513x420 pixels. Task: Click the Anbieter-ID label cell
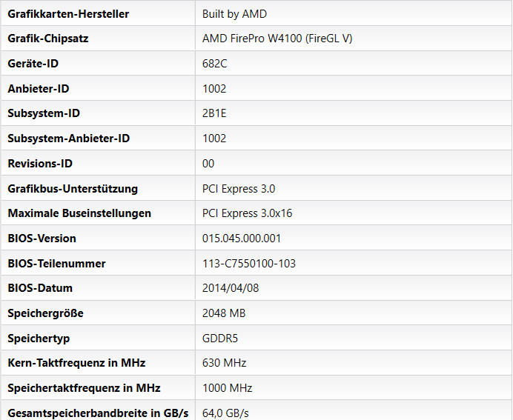39,89
